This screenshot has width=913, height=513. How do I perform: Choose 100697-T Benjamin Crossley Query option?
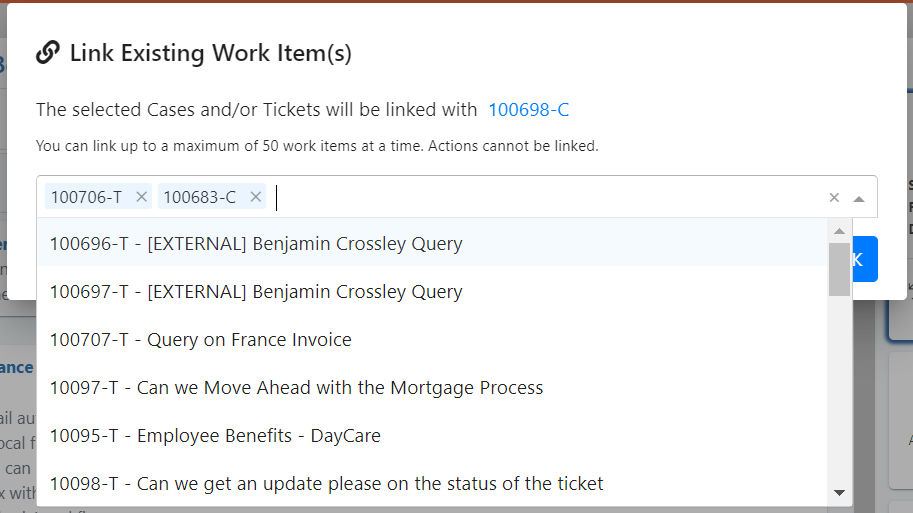pos(256,291)
